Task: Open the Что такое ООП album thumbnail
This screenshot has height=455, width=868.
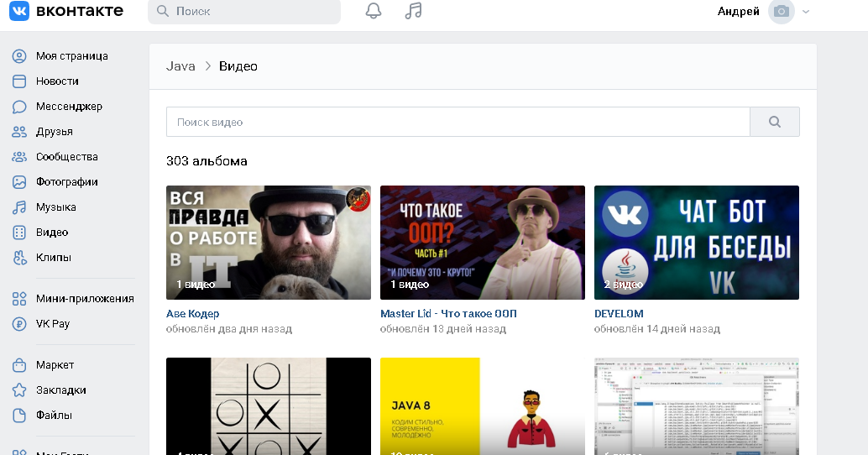Action: (x=482, y=243)
